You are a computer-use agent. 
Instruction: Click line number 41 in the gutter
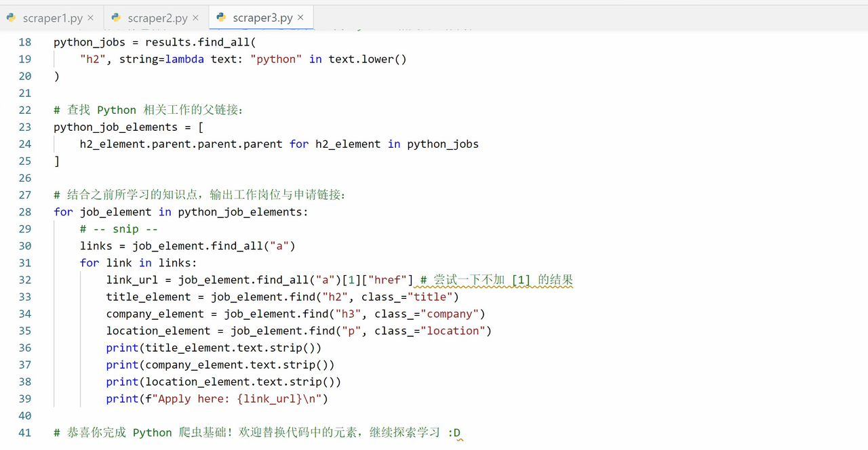point(24,433)
